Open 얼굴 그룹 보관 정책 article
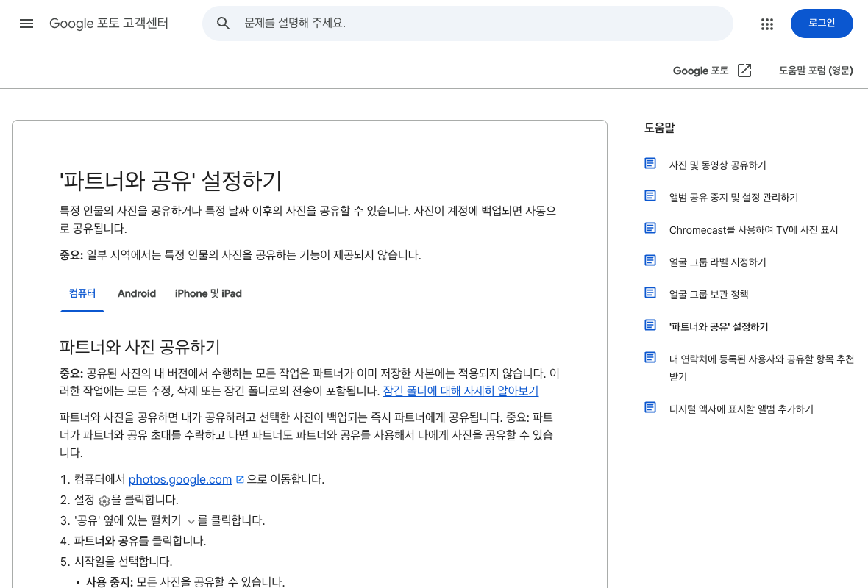 click(x=708, y=294)
